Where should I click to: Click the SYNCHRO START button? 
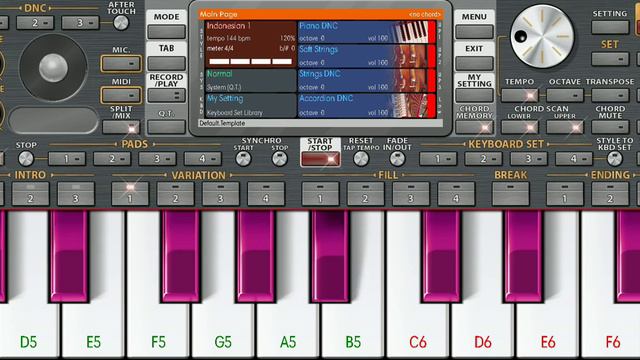243,159
